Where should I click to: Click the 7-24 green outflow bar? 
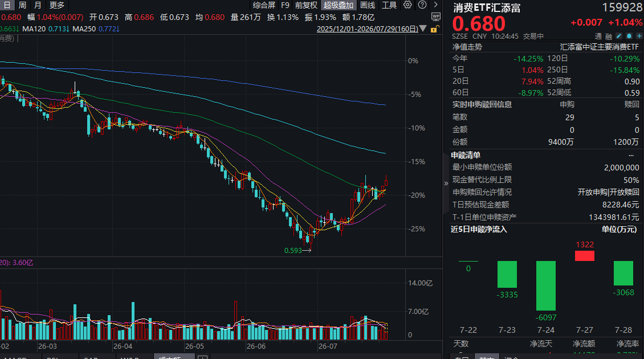coord(546,285)
